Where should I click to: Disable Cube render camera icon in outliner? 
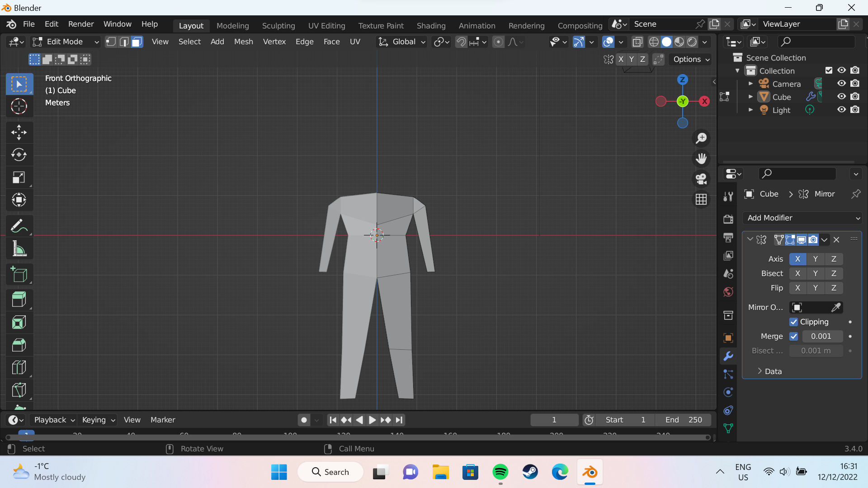pyautogui.click(x=855, y=97)
